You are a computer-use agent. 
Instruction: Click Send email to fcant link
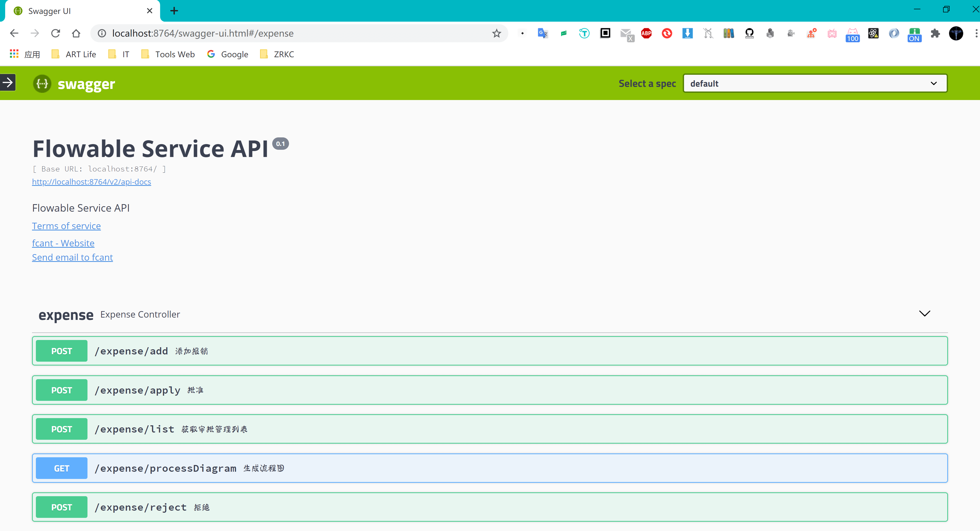pos(72,257)
